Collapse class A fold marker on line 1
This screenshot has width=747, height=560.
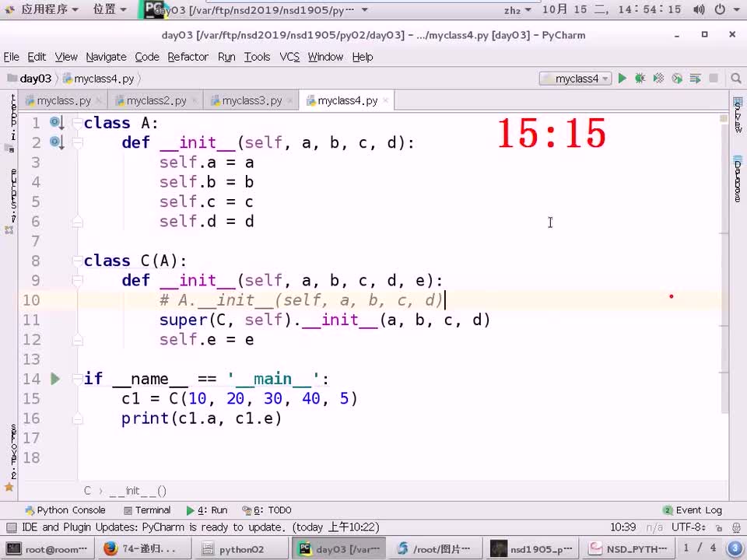(x=78, y=123)
